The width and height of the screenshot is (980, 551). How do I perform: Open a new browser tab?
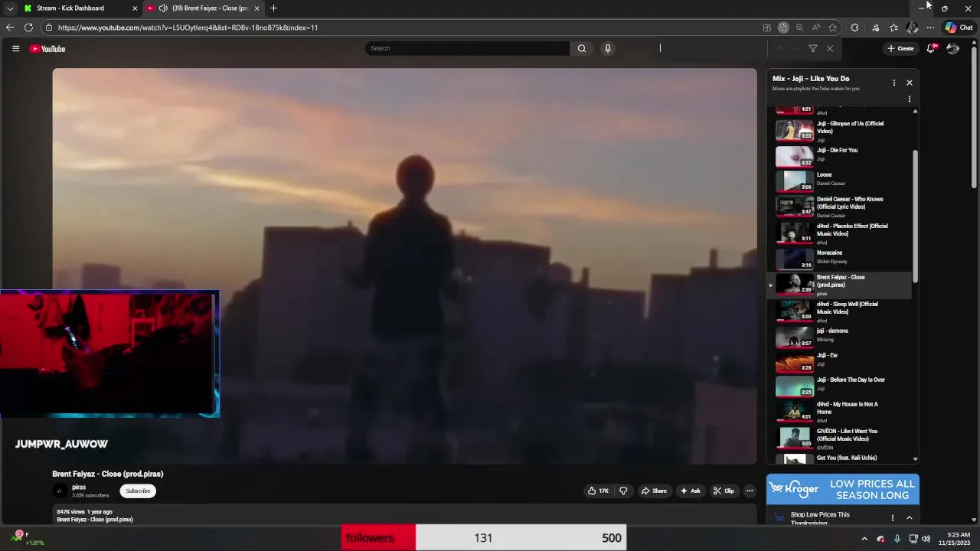(273, 8)
